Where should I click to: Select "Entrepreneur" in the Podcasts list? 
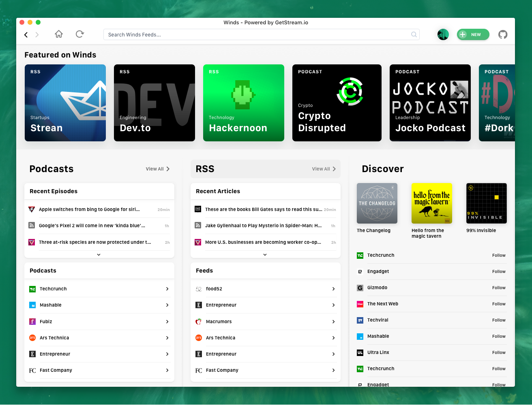[55, 354]
